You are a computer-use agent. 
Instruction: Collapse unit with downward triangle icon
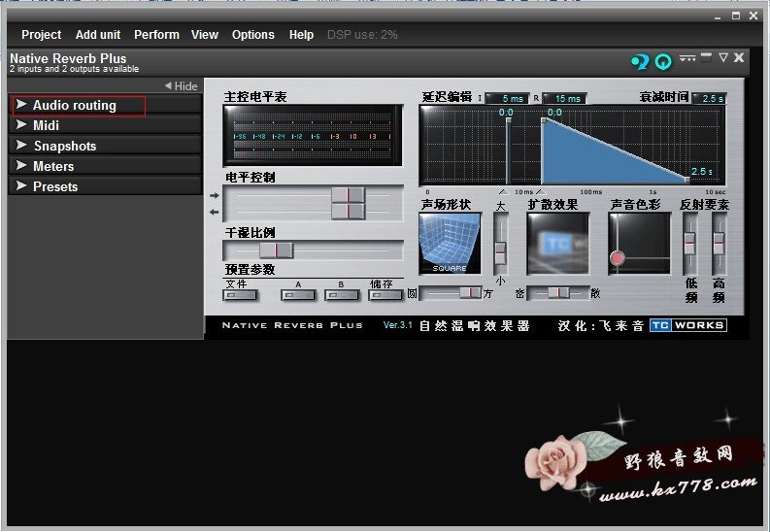pos(722,57)
